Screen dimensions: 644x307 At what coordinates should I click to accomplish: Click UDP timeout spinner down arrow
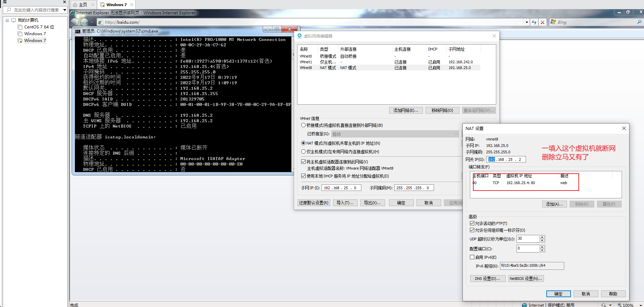pos(542,240)
